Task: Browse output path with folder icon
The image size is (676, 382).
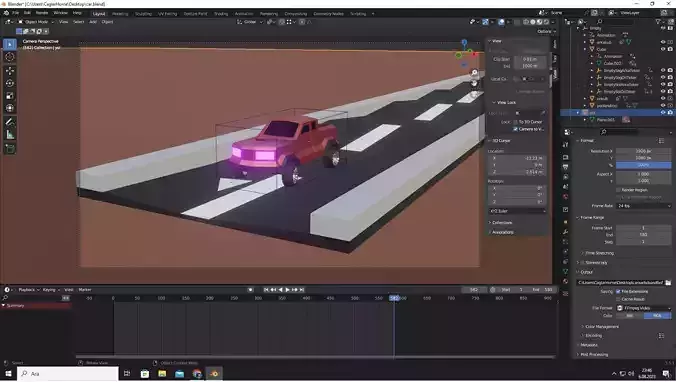Action: 668,282
